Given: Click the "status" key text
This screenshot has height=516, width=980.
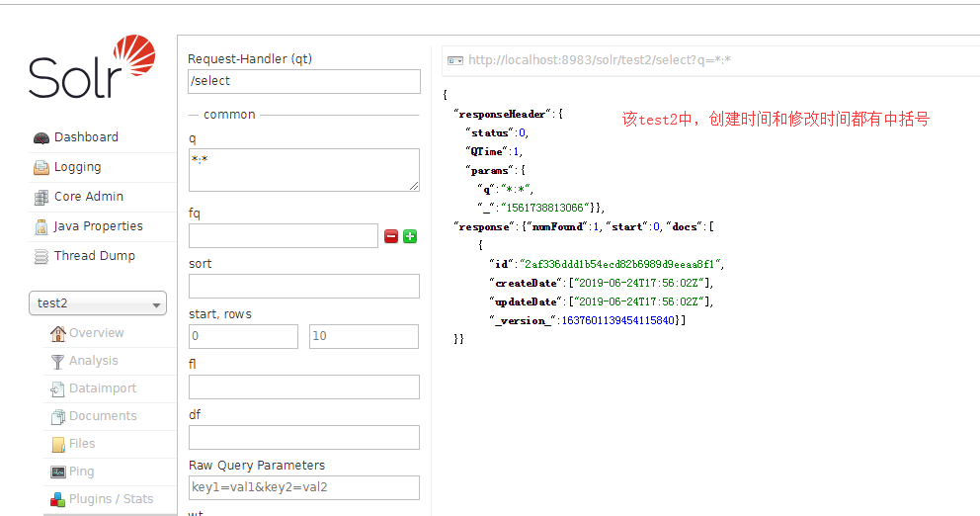Looking at the screenshot, I should [489, 132].
